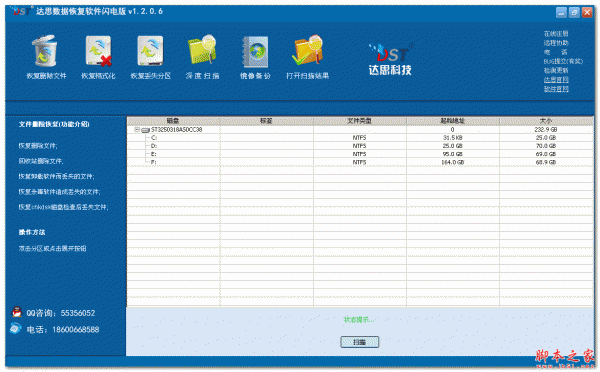Click the 回收站删除文件 line in left panel
The image size is (600, 372).
click(41, 161)
